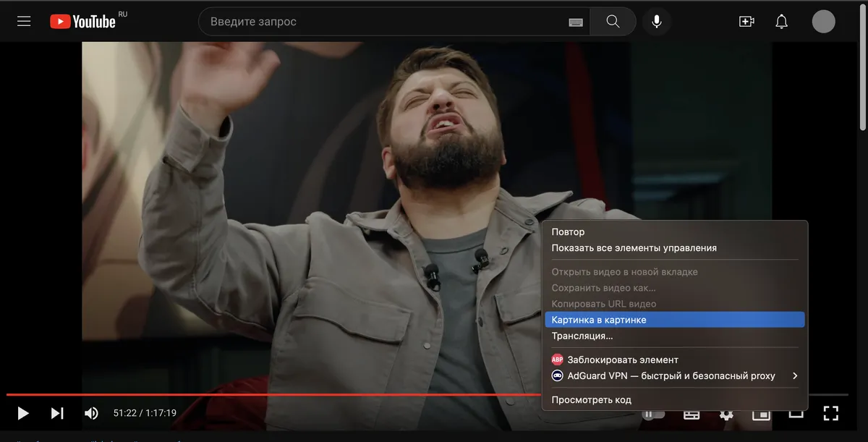Play the video with the play button

click(x=23, y=413)
